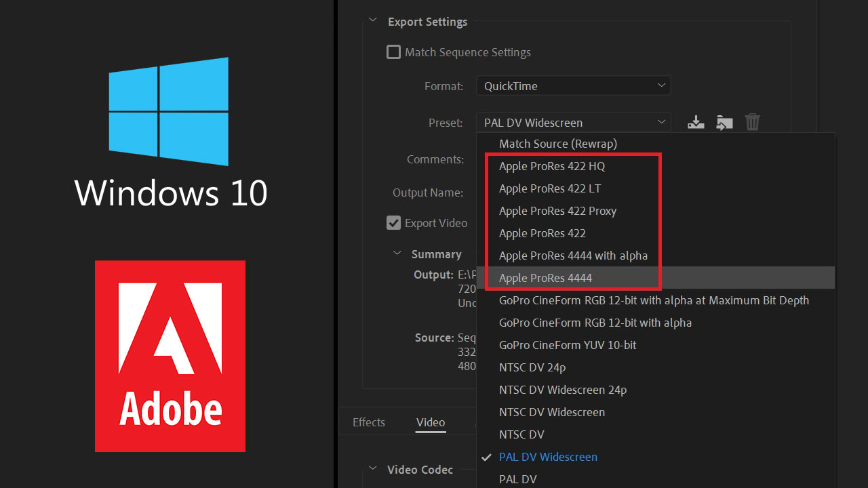Collapse the Summary section
Viewport: 868px width, 488px height.
click(x=397, y=253)
